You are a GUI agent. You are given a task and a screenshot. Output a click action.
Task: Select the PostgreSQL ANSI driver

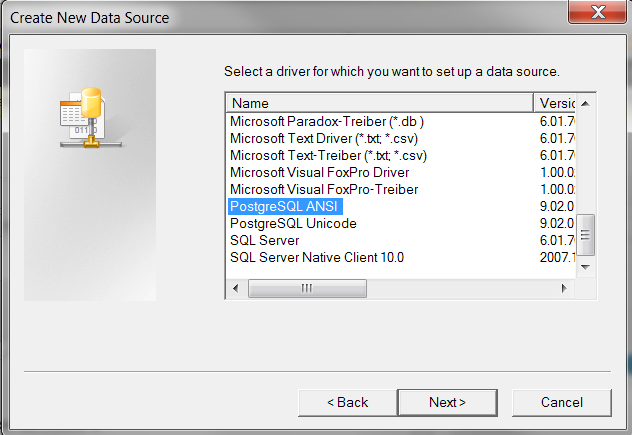(x=285, y=206)
